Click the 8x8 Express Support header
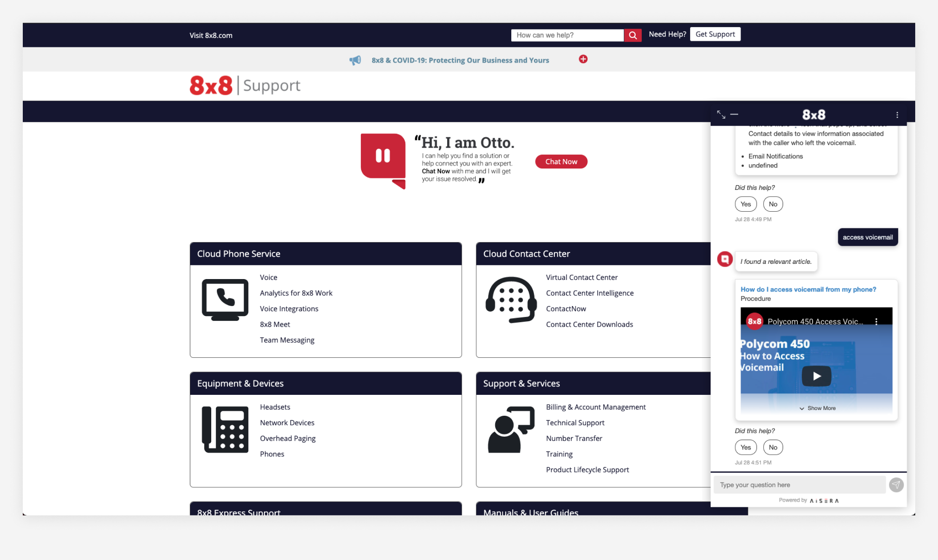The height and width of the screenshot is (560, 938). (326, 509)
